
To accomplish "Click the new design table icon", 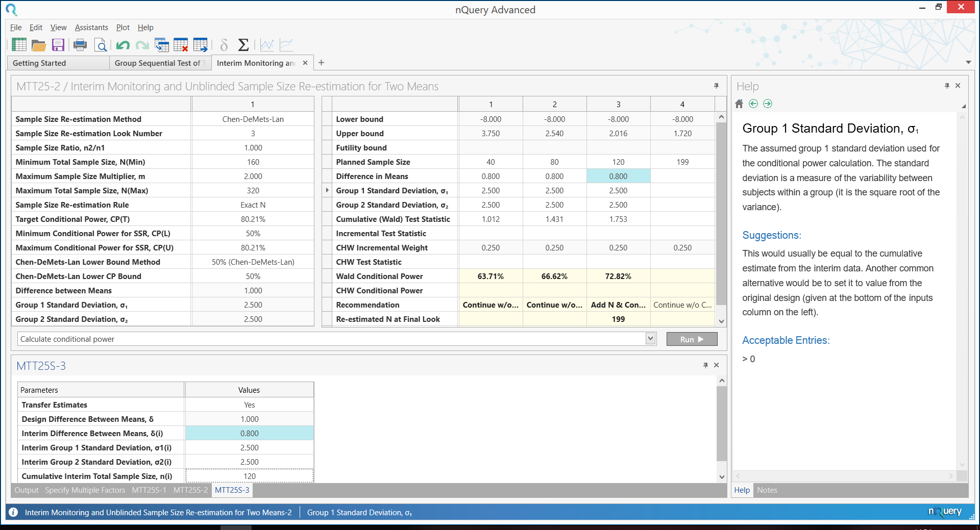I will [19, 45].
